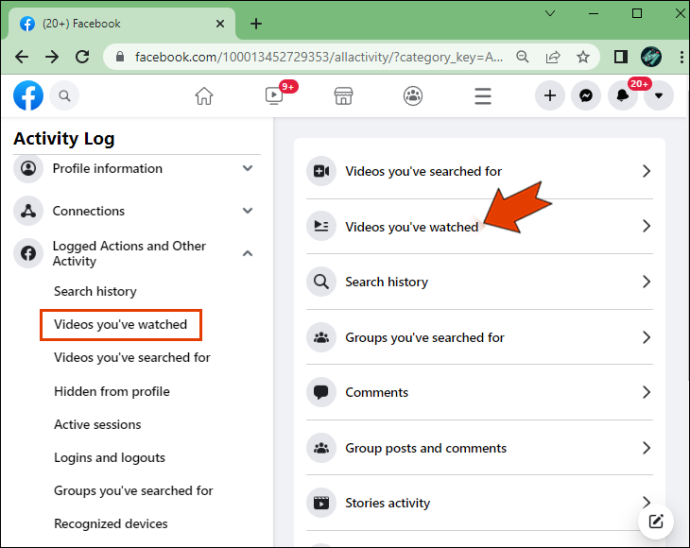The image size is (690, 548).
Task: Open the Groups icon in top navigation
Action: coord(413,96)
